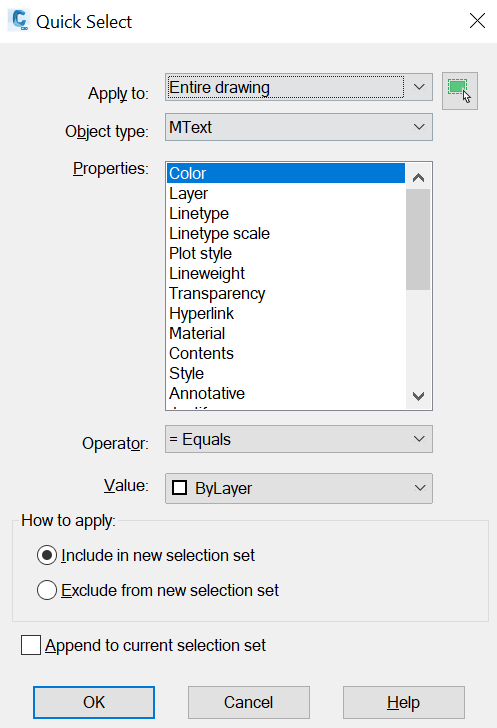497x728 pixels.
Task: Click the Properties list scrollbar thumb
Action: click(x=418, y=240)
